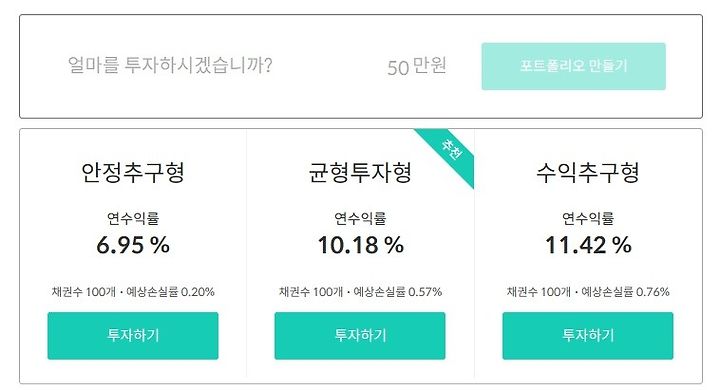This screenshot has width=720, height=390.
Task: Click the 10.18 % annual return figure
Action: (360, 245)
